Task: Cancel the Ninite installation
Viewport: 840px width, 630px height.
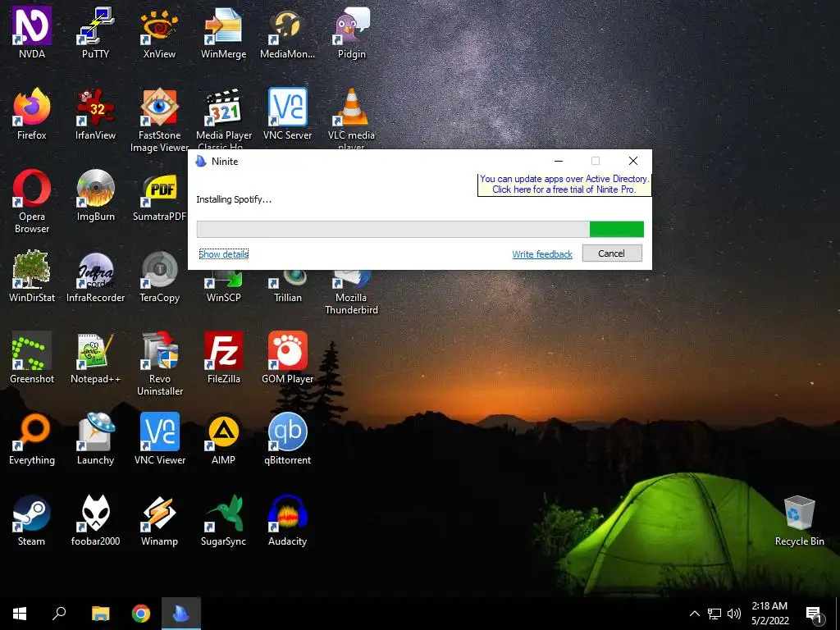Action: (x=612, y=253)
